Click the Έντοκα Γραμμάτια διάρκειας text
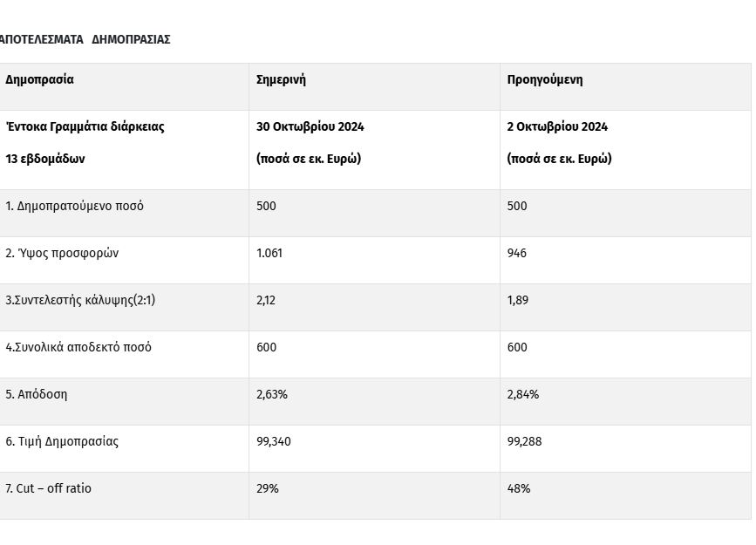This screenshot has width=756, height=545. (85, 126)
